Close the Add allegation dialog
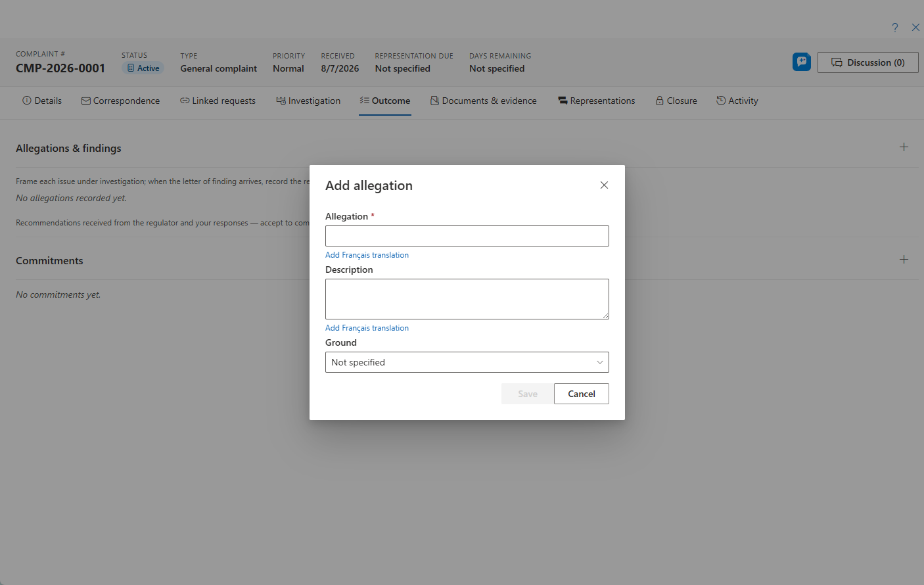The height and width of the screenshot is (585, 924). point(604,185)
